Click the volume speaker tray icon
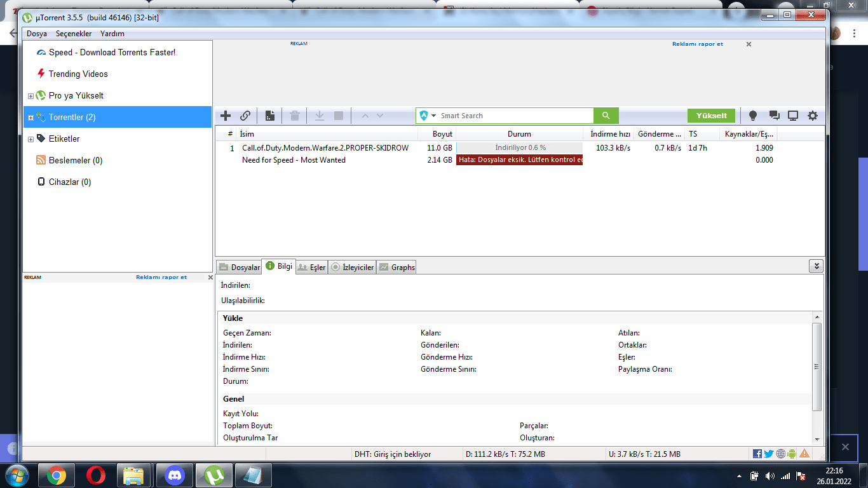Viewport: 868px width, 488px height. [770, 476]
